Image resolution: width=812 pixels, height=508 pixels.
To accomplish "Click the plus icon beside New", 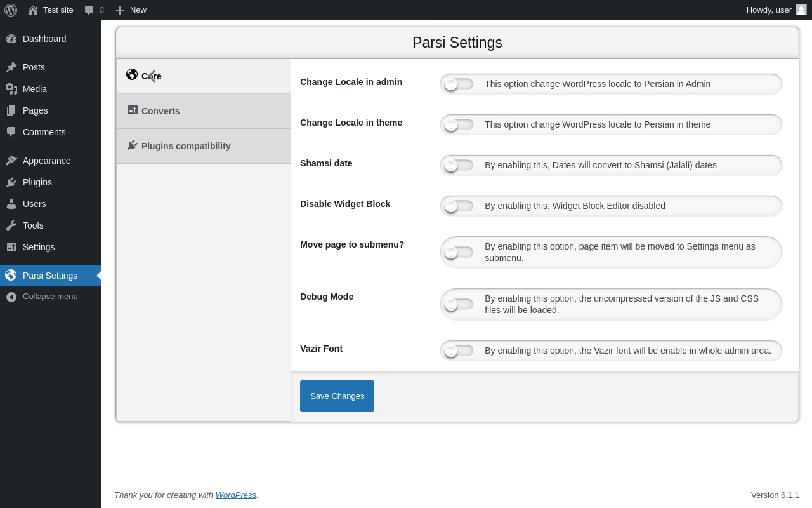I will coord(120,10).
